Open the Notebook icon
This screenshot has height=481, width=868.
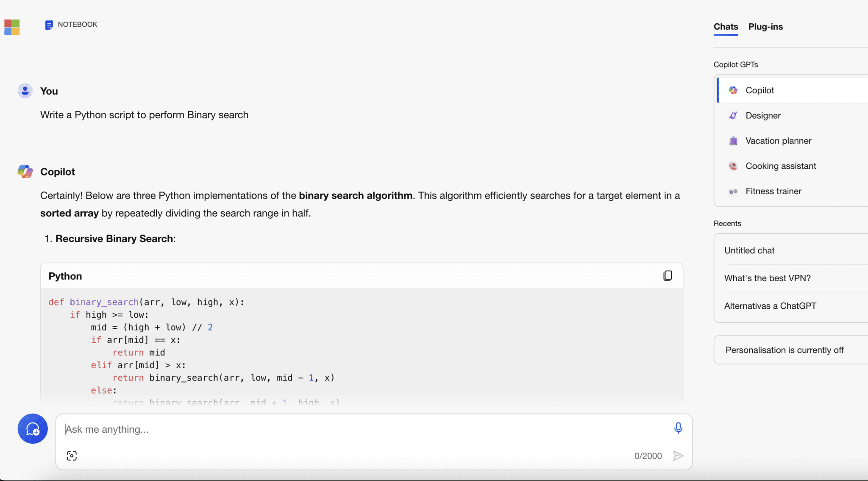[49, 25]
